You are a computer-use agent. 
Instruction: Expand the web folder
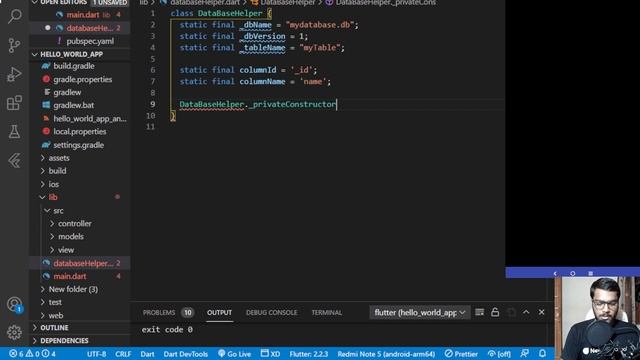pos(56,316)
